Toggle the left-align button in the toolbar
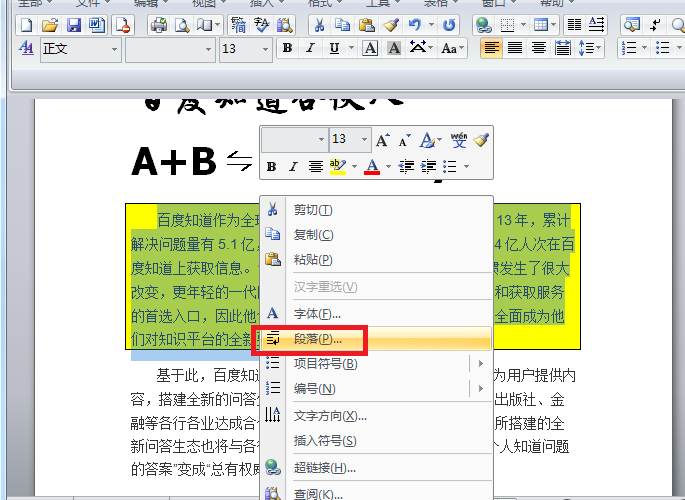This screenshot has height=500, width=685. click(x=491, y=48)
